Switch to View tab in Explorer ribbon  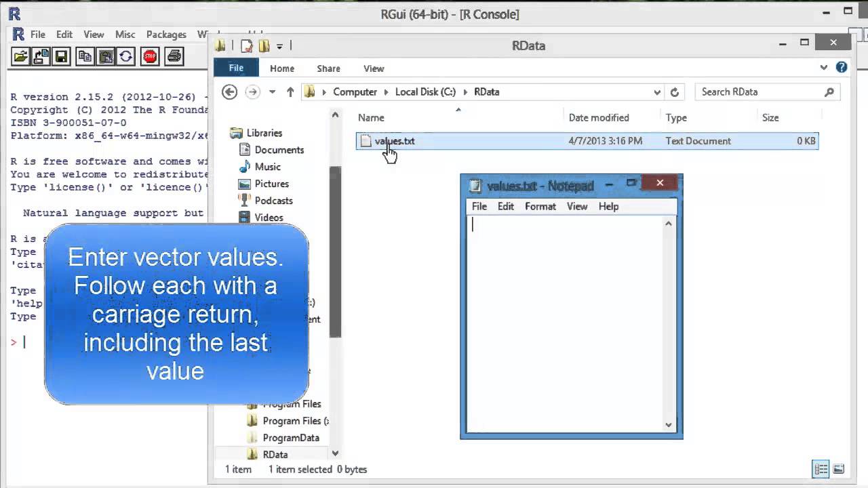pos(374,68)
